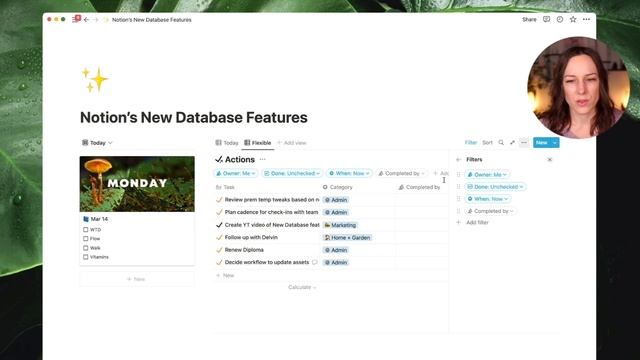
Task: Click Add view tab
Action: 291,143
